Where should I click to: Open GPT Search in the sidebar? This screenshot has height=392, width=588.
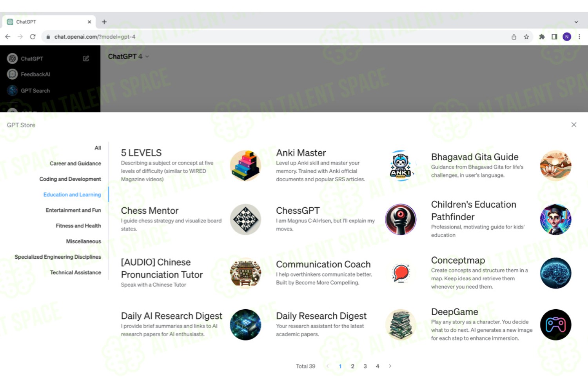[x=35, y=91]
